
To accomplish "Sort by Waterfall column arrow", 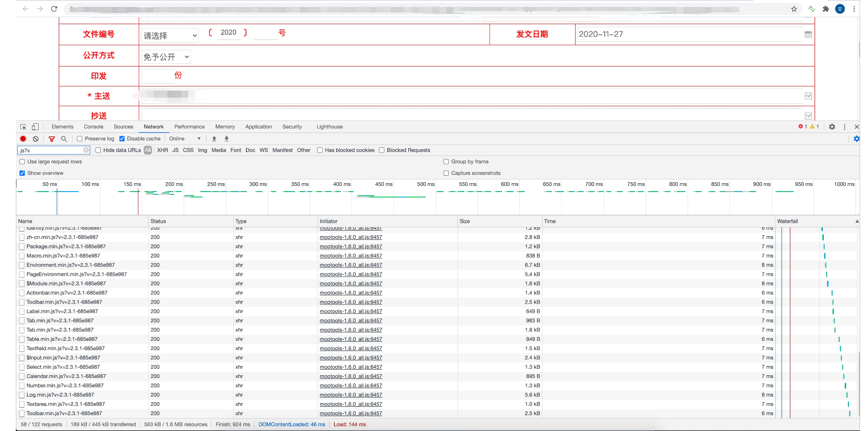I will [857, 221].
